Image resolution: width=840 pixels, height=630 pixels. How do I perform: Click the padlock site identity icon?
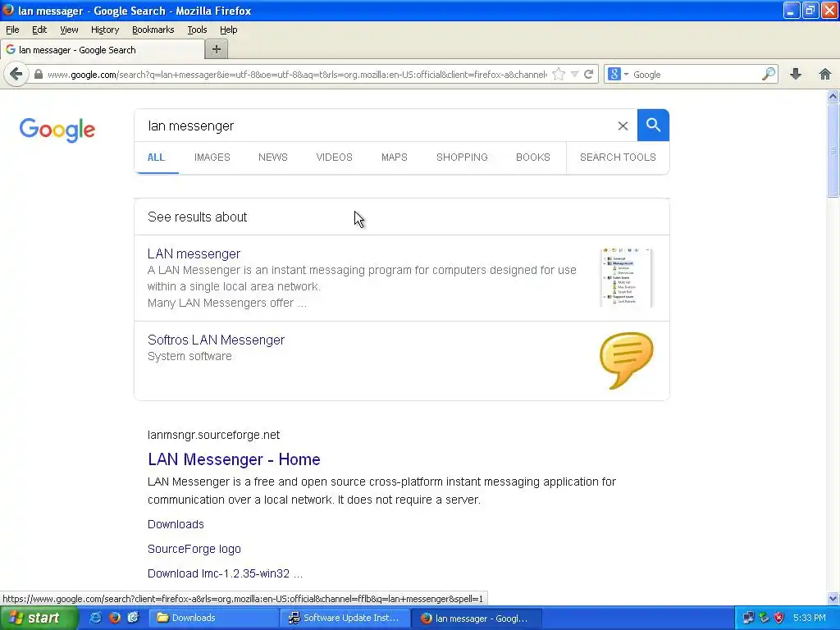[x=38, y=74]
